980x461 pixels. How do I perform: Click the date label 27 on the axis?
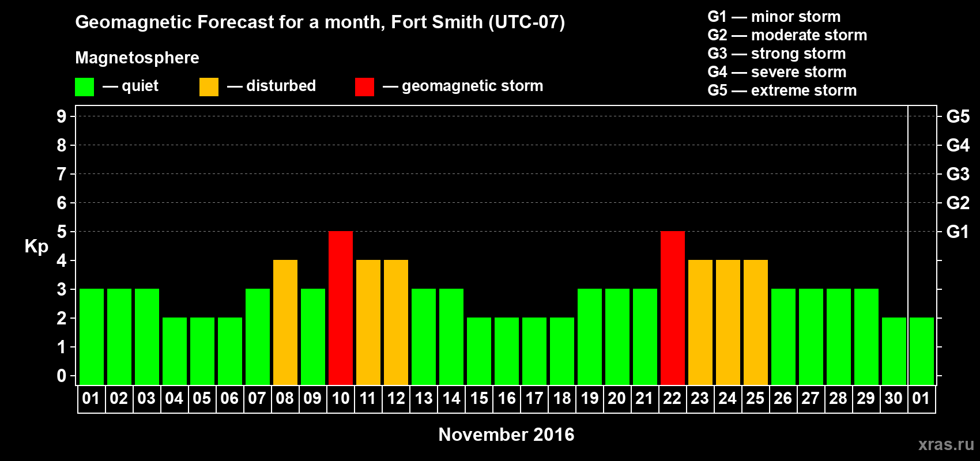pos(811,398)
